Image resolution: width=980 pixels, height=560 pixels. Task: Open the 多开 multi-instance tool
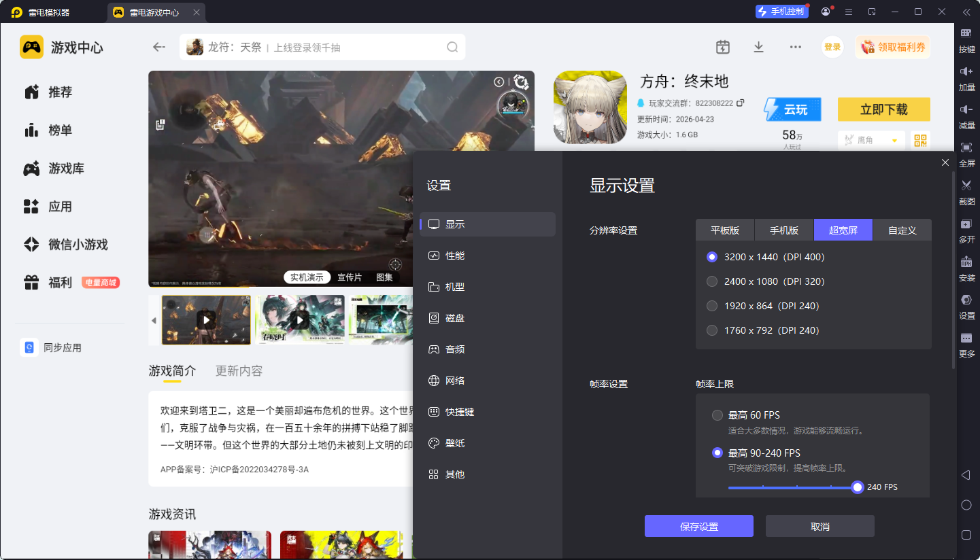click(x=966, y=230)
